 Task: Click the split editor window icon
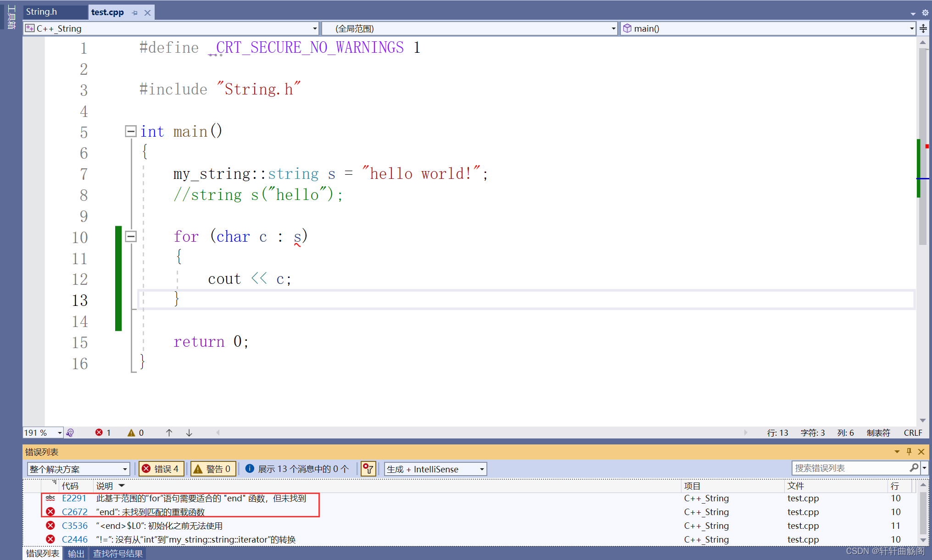923,29
